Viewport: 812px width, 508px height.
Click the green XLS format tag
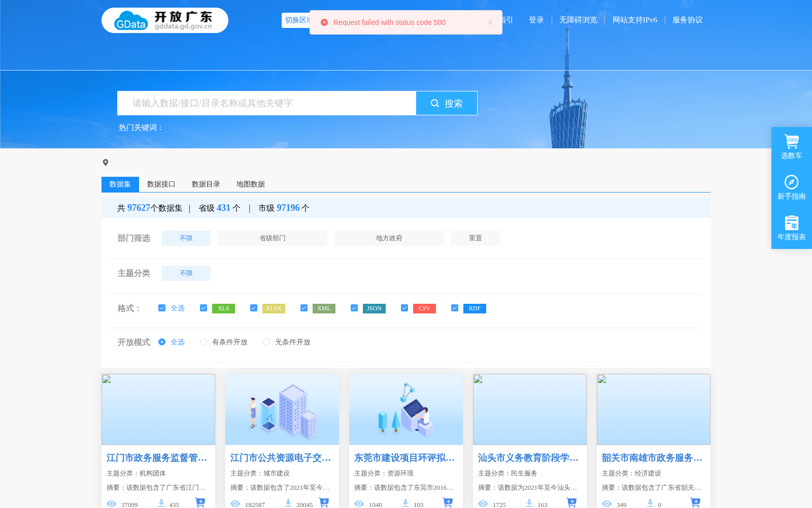(x=223, y=308)
